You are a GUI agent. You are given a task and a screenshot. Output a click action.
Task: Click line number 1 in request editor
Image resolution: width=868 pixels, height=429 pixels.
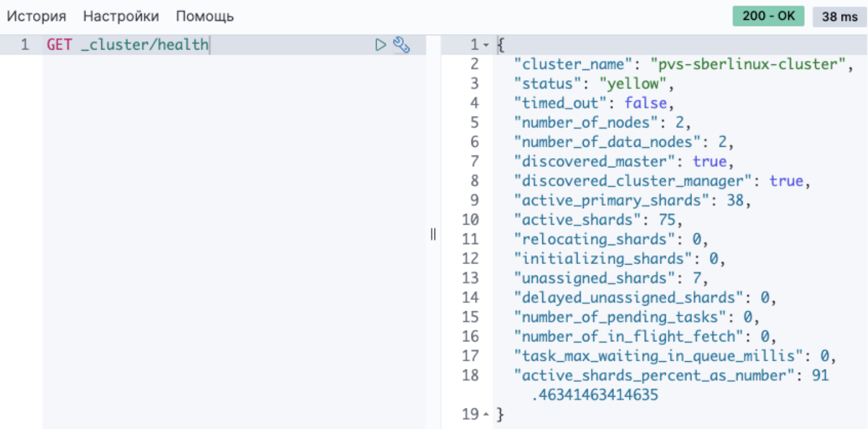point(24,45)
